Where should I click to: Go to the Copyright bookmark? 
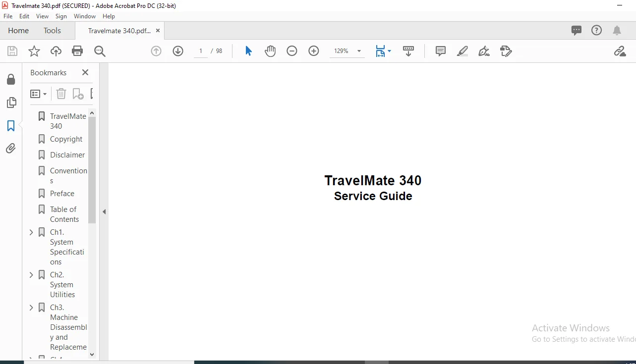66,139
